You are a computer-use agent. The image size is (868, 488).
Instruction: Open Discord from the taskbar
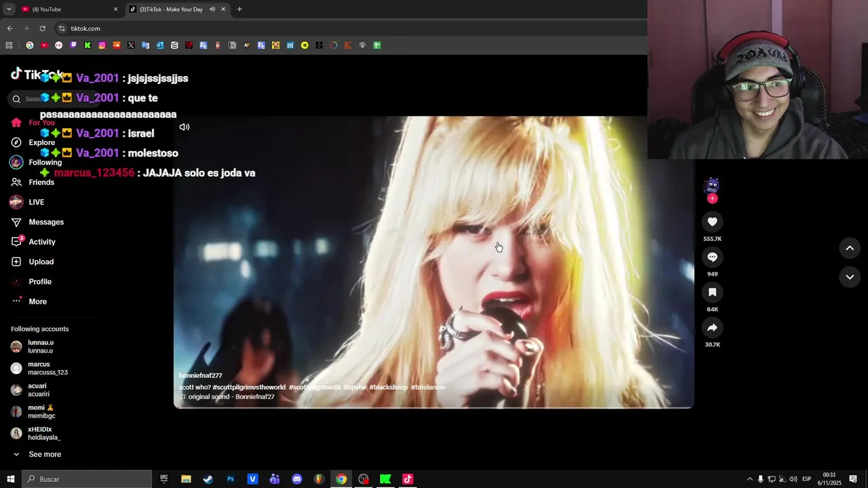tap(297, 479)
